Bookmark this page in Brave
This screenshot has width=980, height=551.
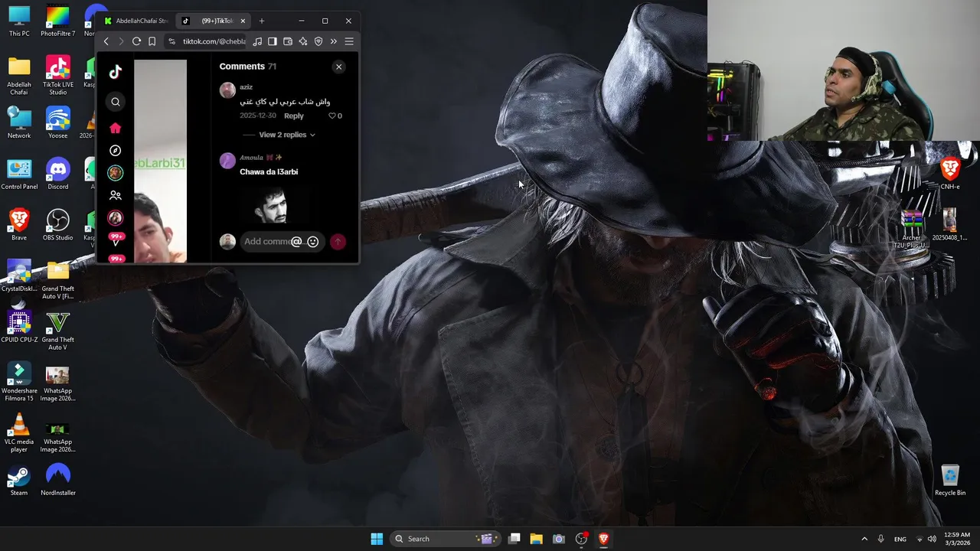(152, 41)
